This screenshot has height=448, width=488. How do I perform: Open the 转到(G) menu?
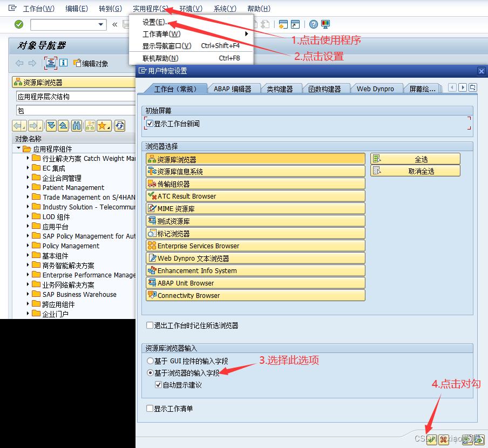coord(110,9)
